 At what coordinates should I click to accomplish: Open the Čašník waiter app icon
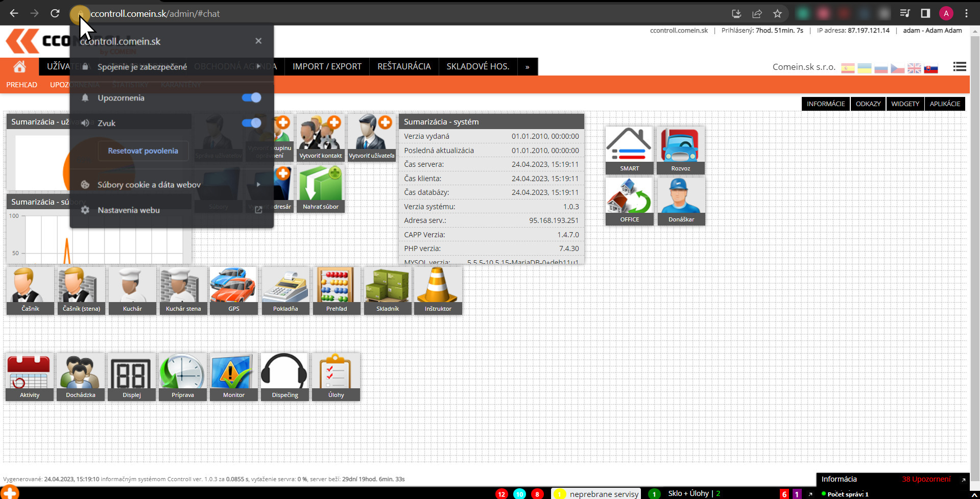[30, 290]
